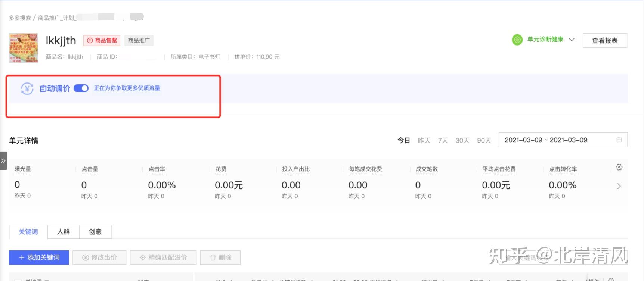Open the 商品推广_计划 breadcrumb link

pos(57,18)
